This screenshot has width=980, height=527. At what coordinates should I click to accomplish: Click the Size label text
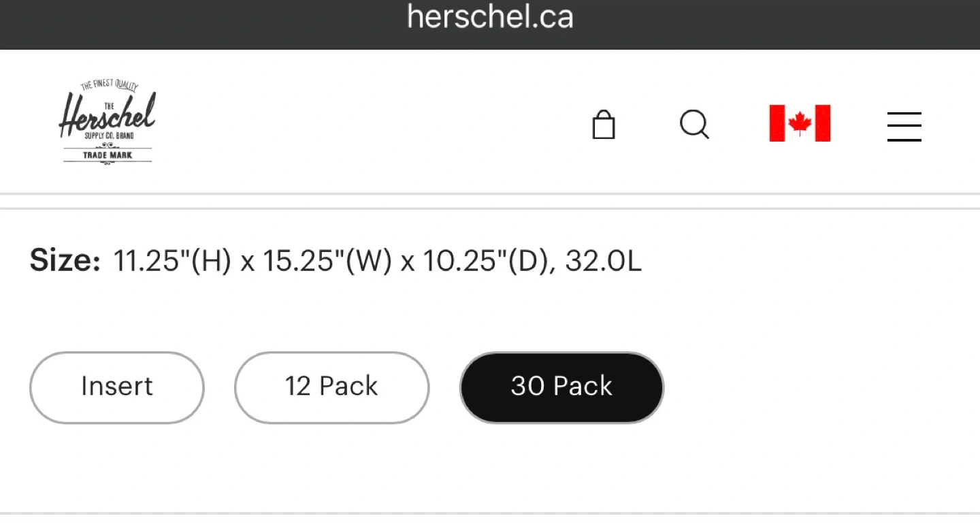(x=65, y=261)
